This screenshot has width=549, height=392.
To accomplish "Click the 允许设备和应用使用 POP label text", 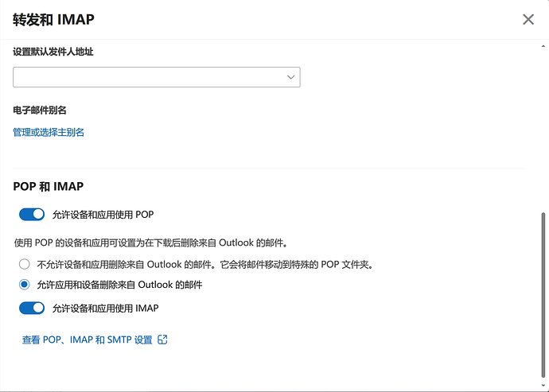I will coord(103,214).
